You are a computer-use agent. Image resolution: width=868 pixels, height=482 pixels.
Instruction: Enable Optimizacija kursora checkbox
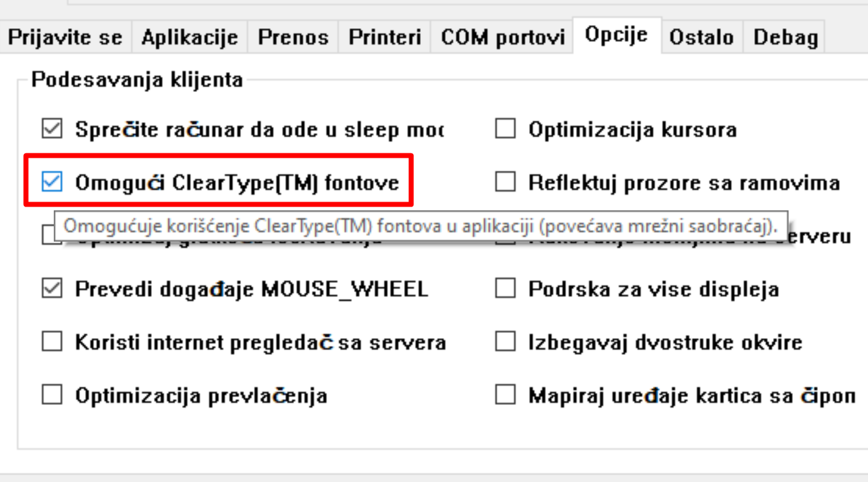tap(505, 130)
